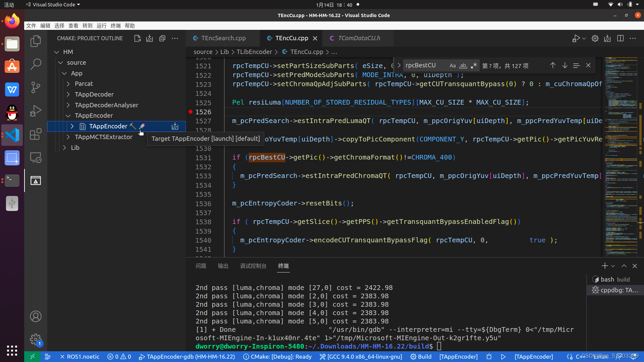The image size is (644, 362).
Task: Open the CMake view in the activity bar
Action: (36, 181)
